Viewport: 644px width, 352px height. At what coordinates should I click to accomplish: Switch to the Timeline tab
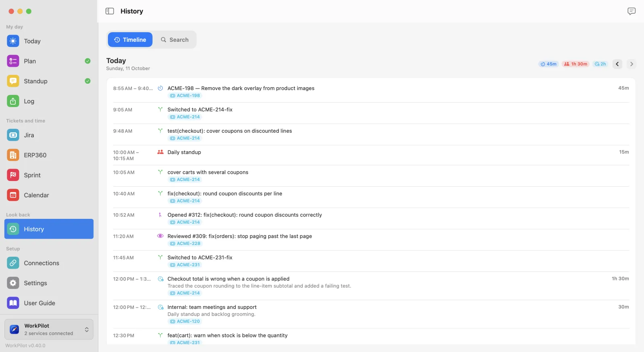click(x=130, y=40)
